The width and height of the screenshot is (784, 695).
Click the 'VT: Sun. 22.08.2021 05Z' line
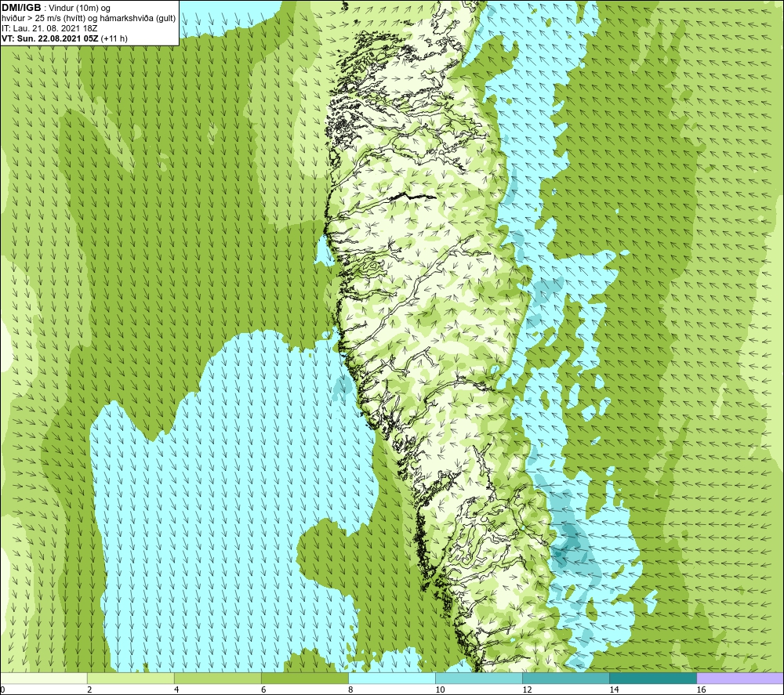(x=49, y=38)
